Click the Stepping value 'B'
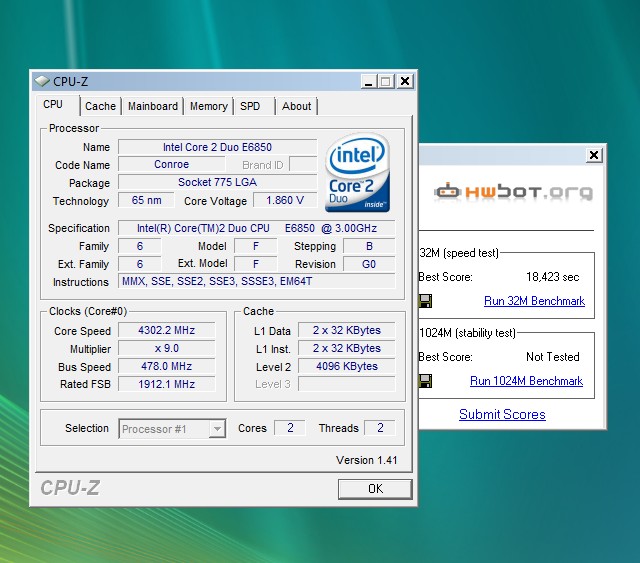Image resolution: width=640 pixels, height=563 pixels. tap(369, 246)
